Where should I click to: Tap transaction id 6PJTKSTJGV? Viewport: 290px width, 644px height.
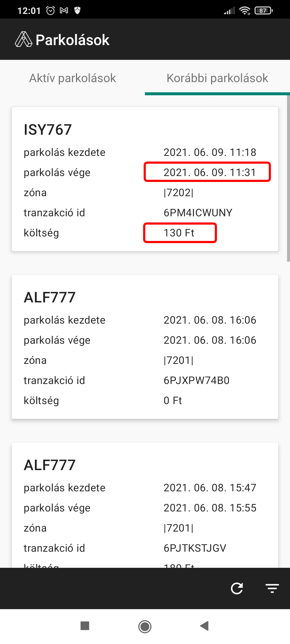click(x=195, y=548)
